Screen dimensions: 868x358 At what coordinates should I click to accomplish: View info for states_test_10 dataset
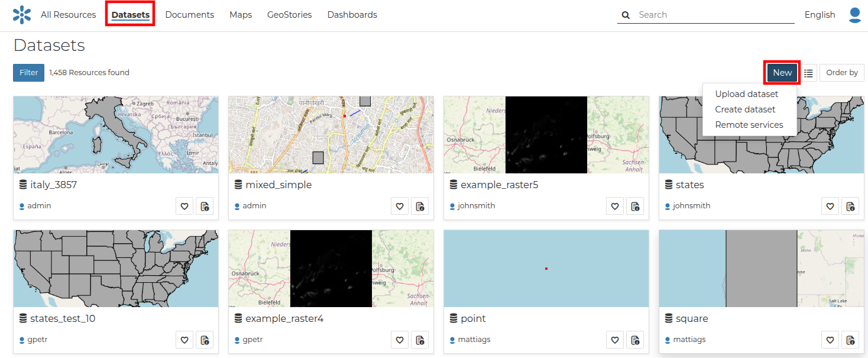pyautogui.click(x=205, y=340)
